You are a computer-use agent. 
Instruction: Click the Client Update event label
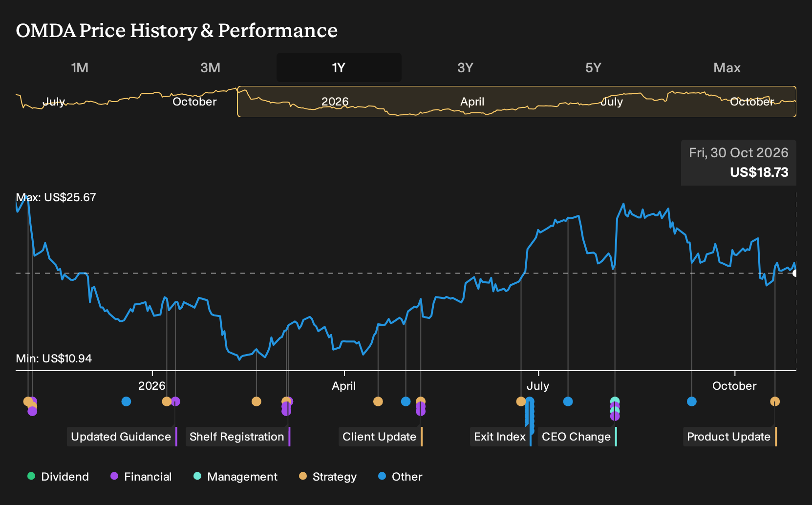[x=381, y=437]
